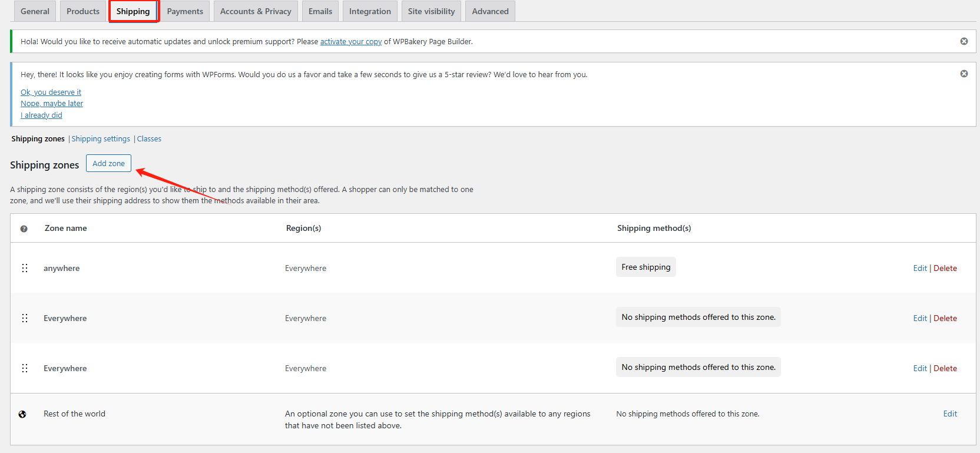Edit the second zone row, the first one named Everywhere

coord(920,318)
